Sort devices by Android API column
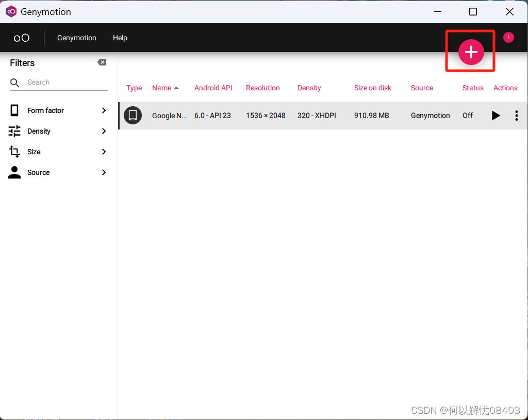The height and width of the screenshot is (420, 528). pyautogui.click(x=213, y=88)
